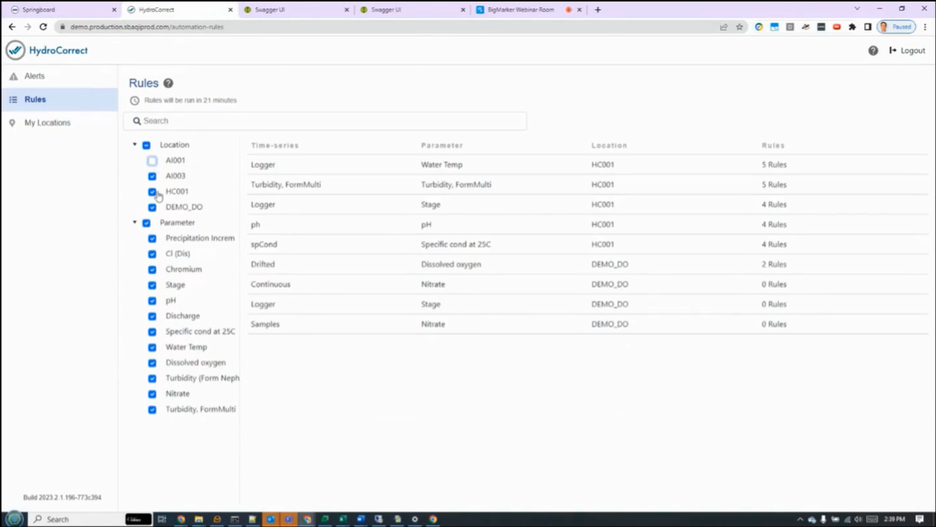
Task: Click the Rules search input field
Action: (325, 121)
